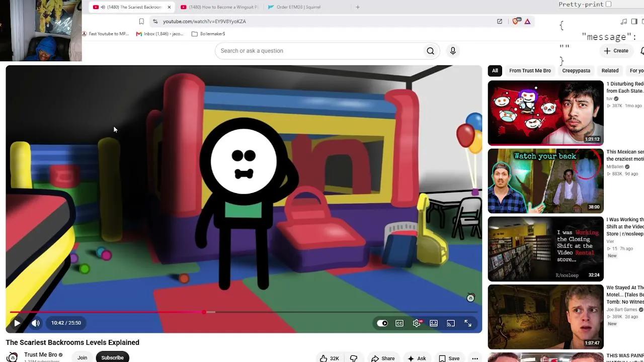Enter full screen mode
The height and width of the screenshot is (362, 644).
click(x=468, y=323)
